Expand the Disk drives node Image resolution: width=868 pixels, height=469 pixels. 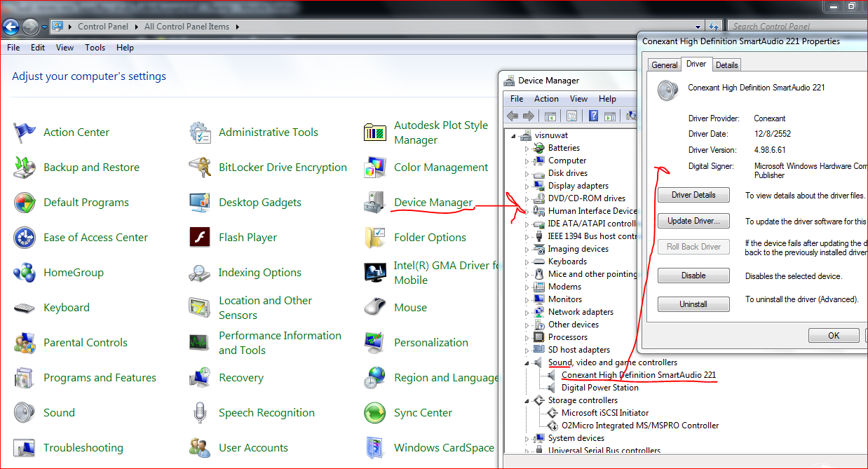527,173
